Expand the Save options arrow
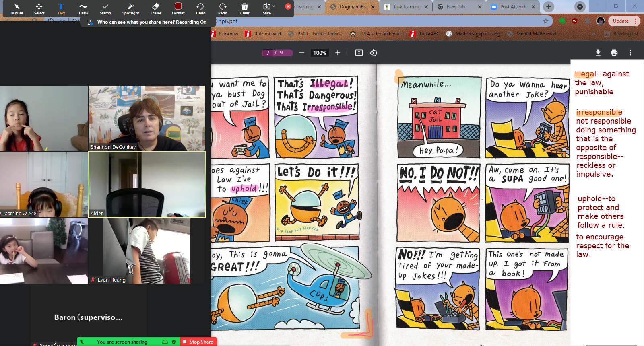This screenshot has height=346, width=644. pos(274,6)
